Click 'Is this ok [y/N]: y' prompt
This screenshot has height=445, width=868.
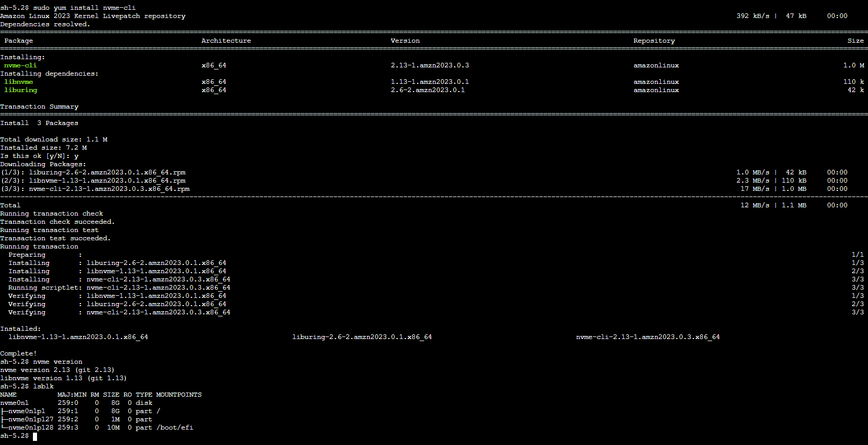tap(39, 156)
